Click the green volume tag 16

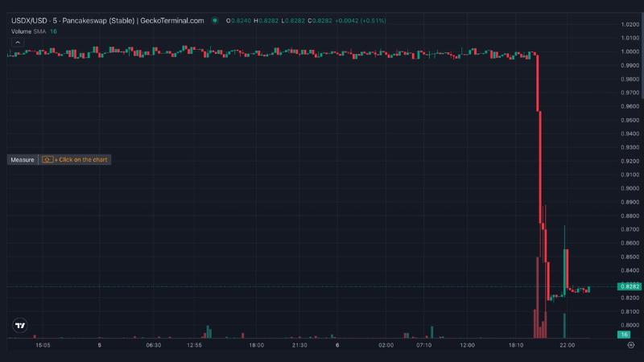[x=623, y=335]
